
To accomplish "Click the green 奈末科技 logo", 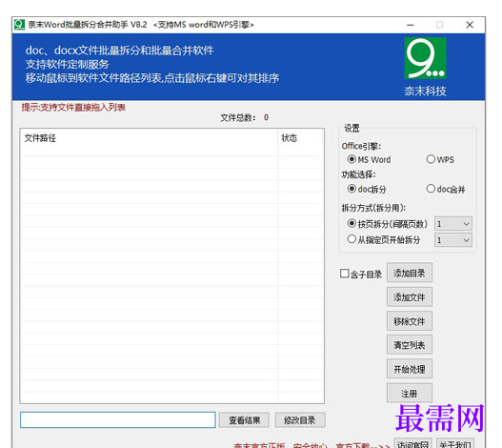I will (425, 58).
